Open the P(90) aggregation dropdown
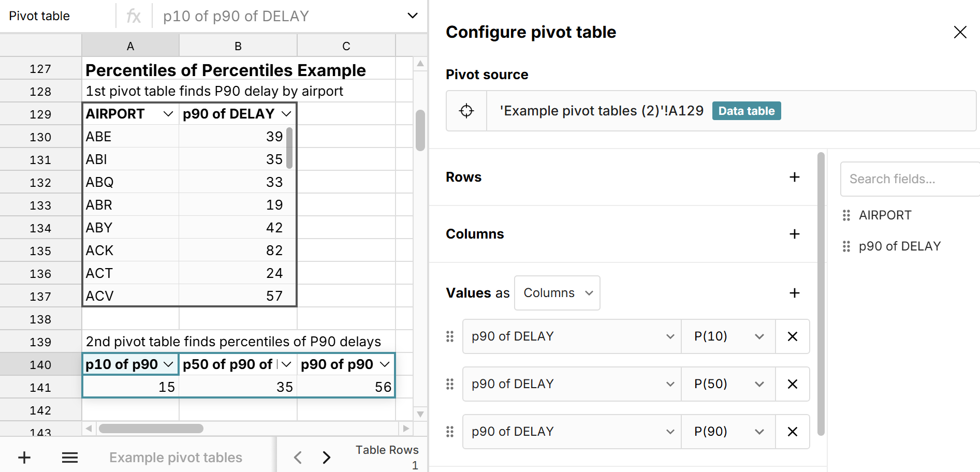Screen dimensions: 980x472 pyautogui.click(x=728, y=432)
